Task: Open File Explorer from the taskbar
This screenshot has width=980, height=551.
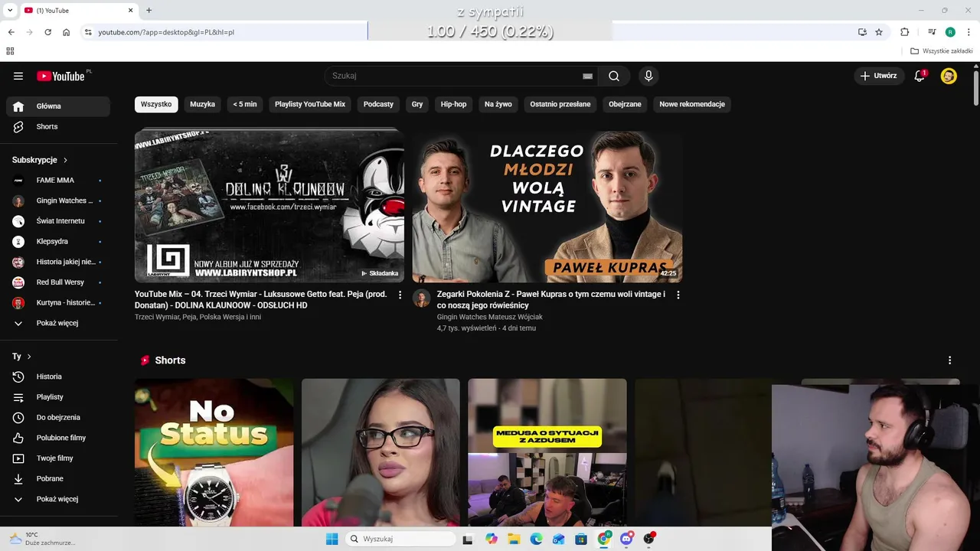Action: point(514,539)
